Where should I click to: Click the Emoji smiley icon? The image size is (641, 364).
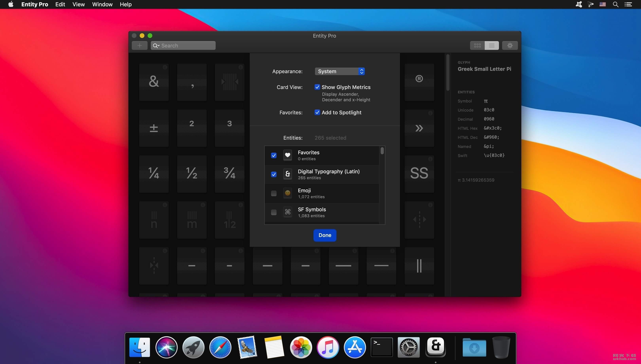pyautogui.click(x=287, y=193)
